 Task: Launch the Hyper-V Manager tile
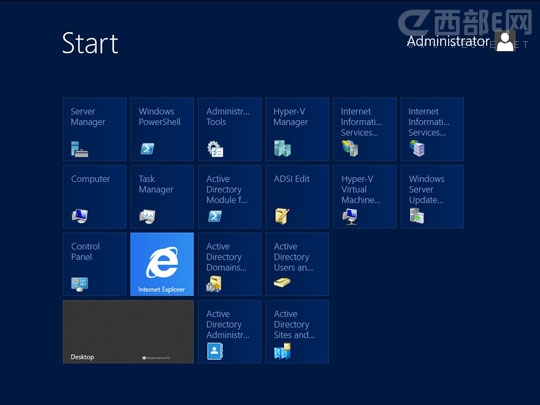point(297,129)
